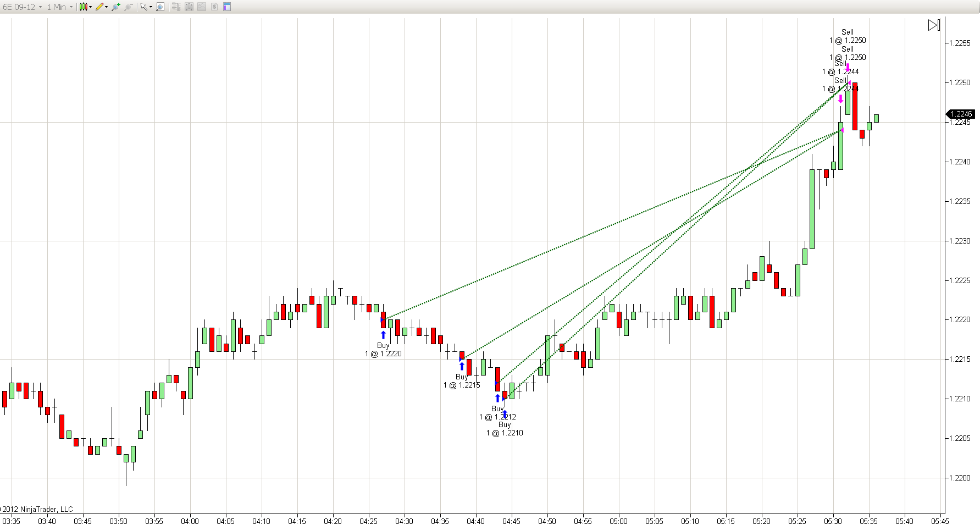Click the Chart Trader bars icon
The width and height of the screenshot is (980, 530).
176,7
